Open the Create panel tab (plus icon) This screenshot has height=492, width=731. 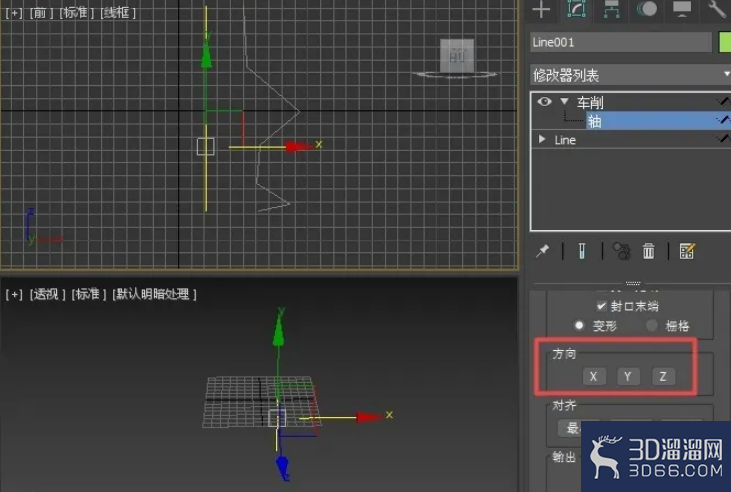tap(541, 10)
